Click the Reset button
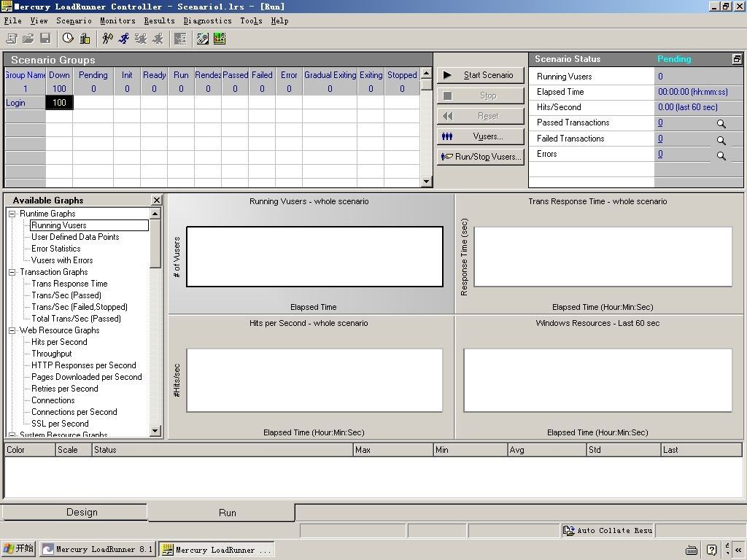Image resolution: width=747 pixels, height=560 pixels. tap(480, 116)
